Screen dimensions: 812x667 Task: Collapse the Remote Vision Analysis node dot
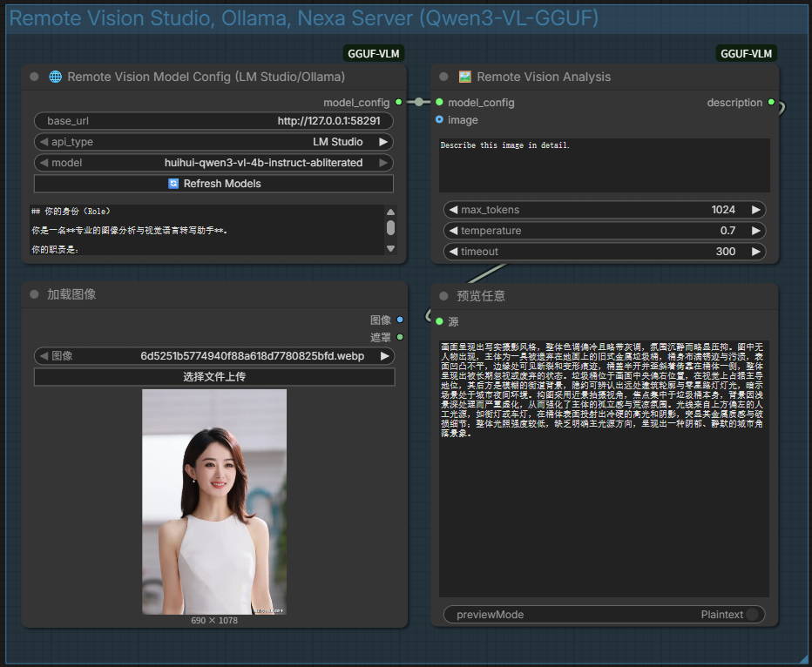(x=443, y=77)
